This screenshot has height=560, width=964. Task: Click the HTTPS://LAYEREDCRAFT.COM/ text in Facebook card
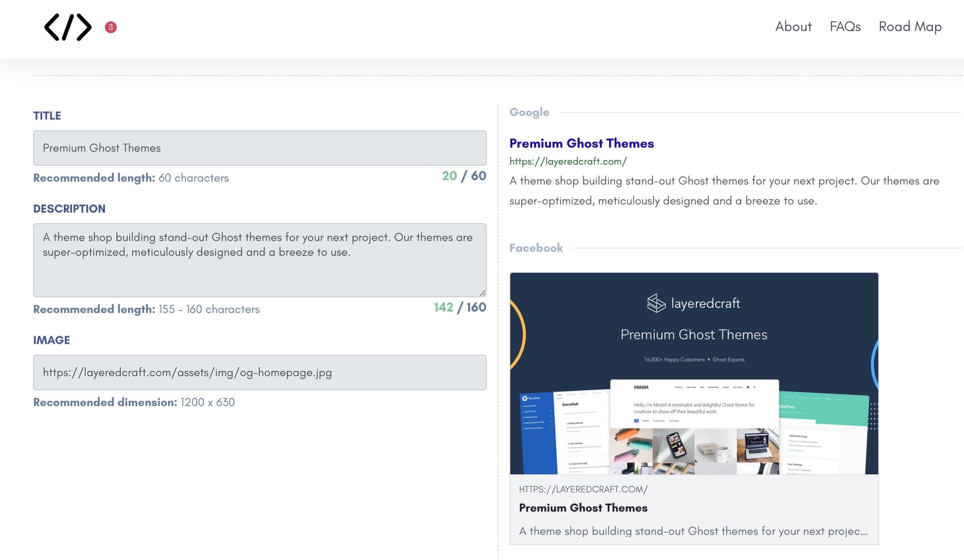583,489
